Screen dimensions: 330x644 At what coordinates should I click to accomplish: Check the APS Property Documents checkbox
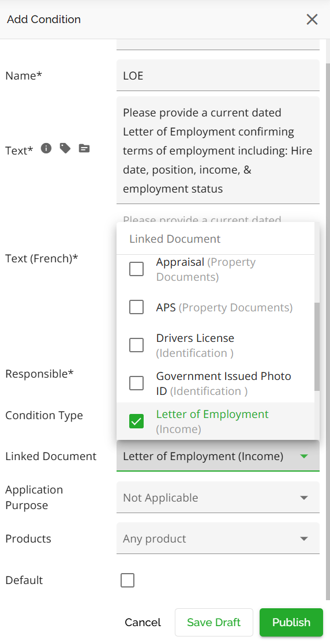(x=136, y=307)
